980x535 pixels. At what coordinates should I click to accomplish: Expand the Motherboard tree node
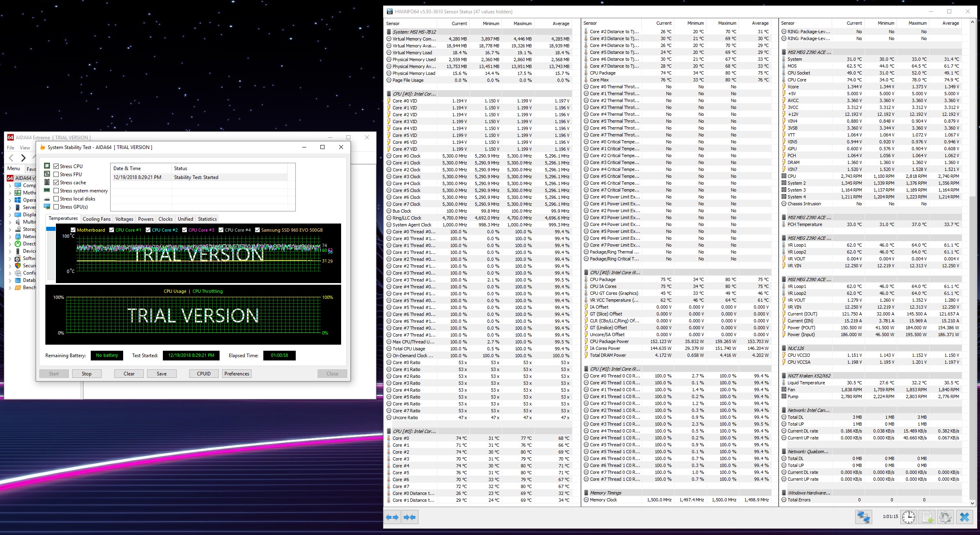click(x=10, y=193)
